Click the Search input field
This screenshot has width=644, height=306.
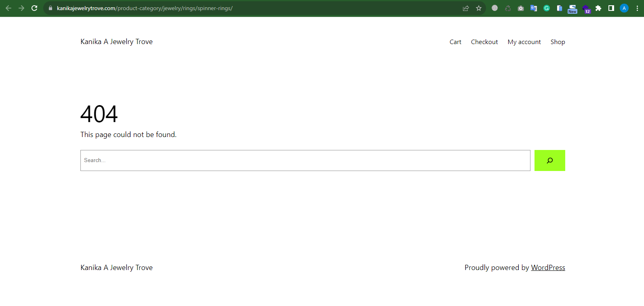[305, 160]
